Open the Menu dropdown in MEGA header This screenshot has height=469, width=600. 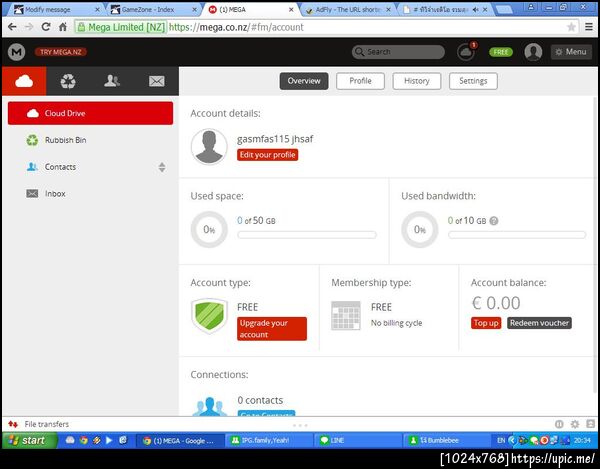(x=571, y=52)
